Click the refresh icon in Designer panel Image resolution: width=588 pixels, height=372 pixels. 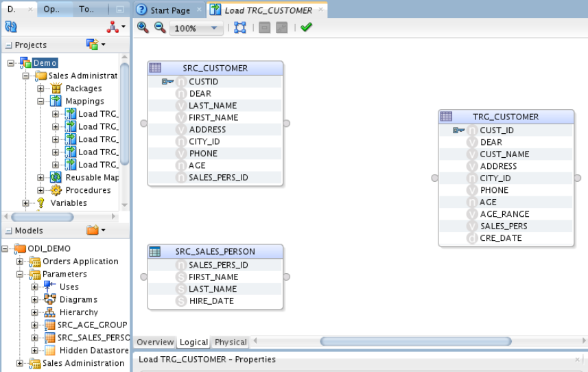click(x=11, y=27)
